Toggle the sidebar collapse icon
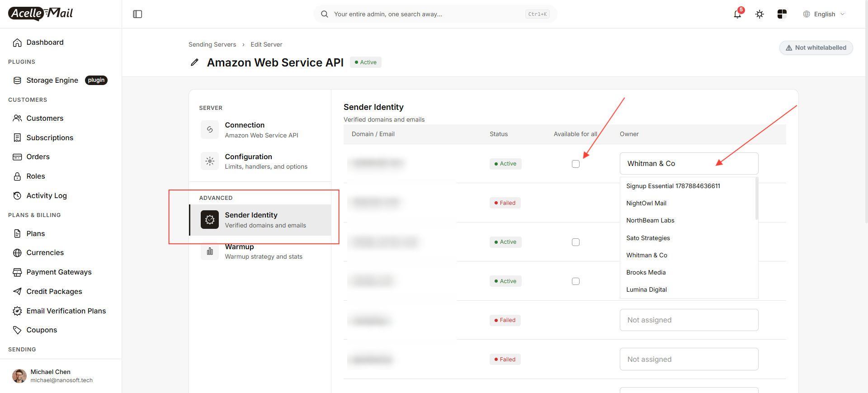 click(137, 14)
